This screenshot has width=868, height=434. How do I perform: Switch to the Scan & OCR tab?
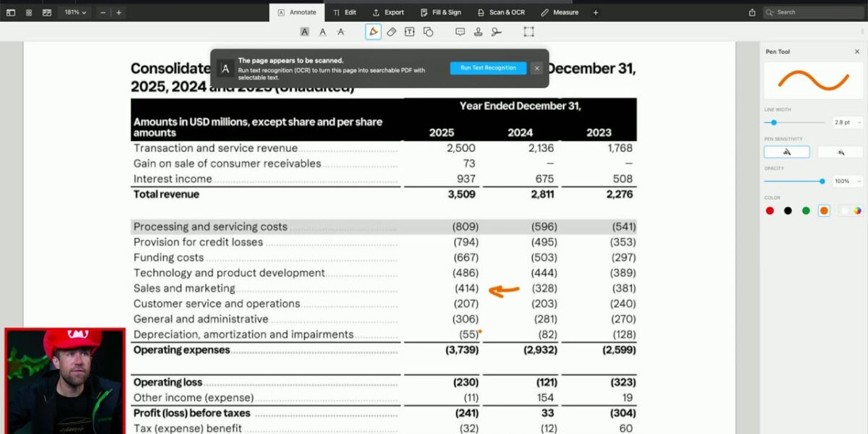coord(501,12)
